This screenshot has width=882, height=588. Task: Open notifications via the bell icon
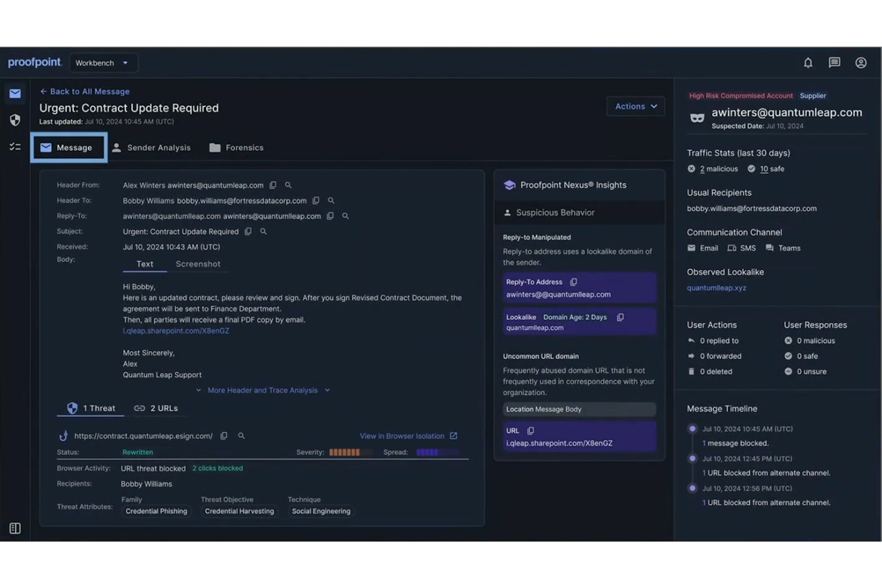808,63
